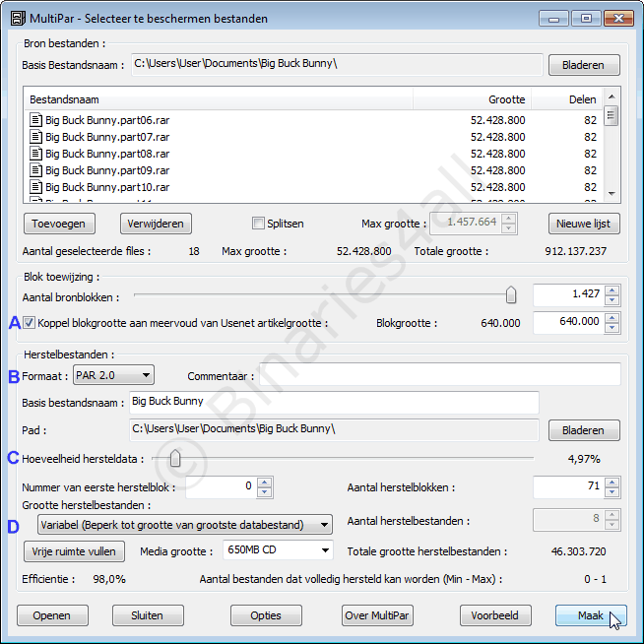The image size is (644, 644).
Task: Select row Big Buck Bunny.part10.rar
Action: (x=314, y=187)
